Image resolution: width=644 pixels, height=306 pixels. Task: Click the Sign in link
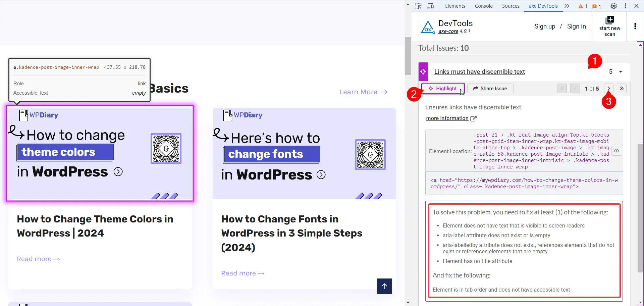tap(576, 27)
